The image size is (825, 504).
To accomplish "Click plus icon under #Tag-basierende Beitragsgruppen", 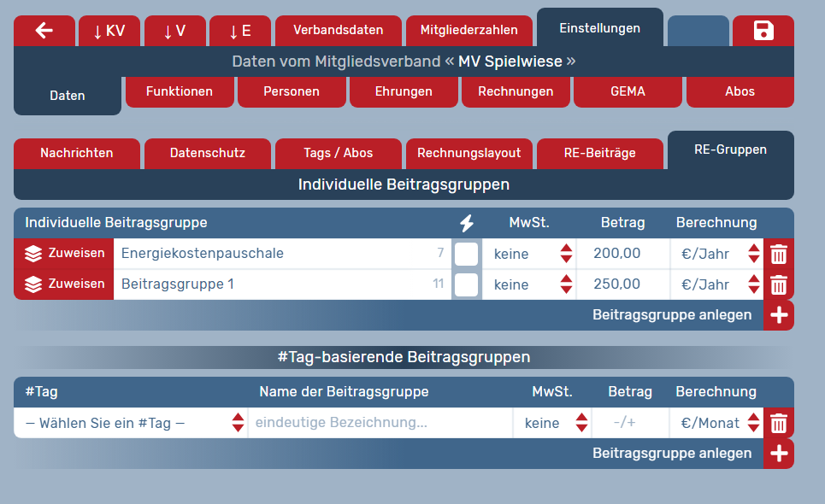I will click(779, 454).
